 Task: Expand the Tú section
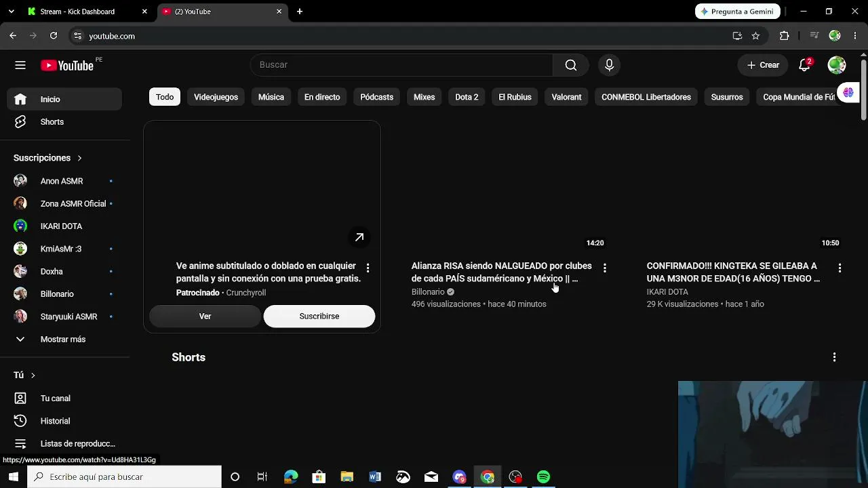[24, 375]
